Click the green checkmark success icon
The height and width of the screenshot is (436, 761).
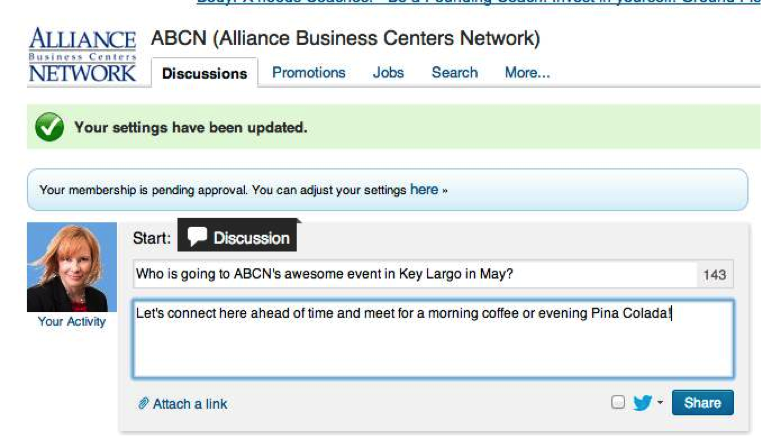pos(48,127)
